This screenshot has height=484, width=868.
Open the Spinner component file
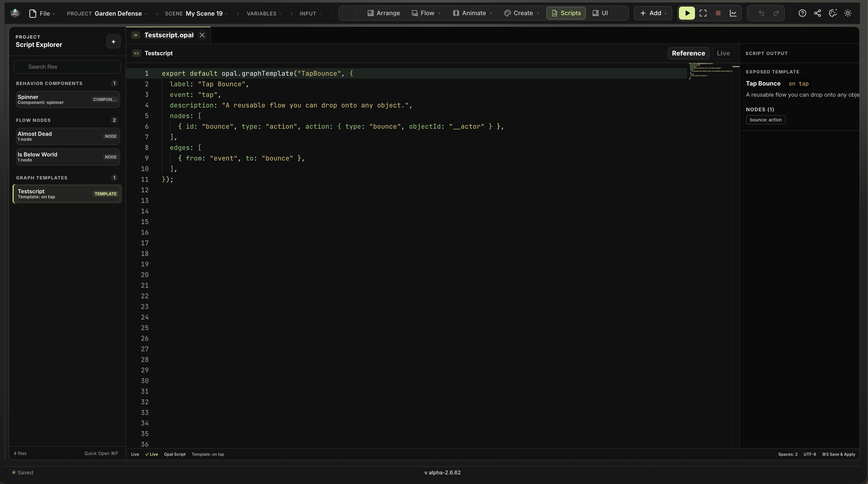click(x=68, y=99)
